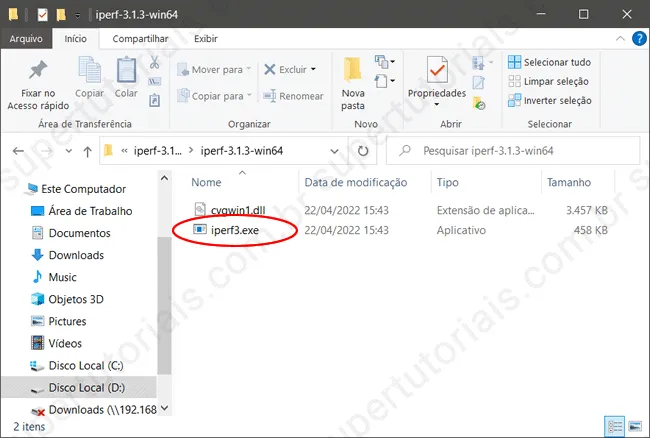Click Fixar no Acesso rápido pin icon
Screen dimensions: 650x438
38,73
